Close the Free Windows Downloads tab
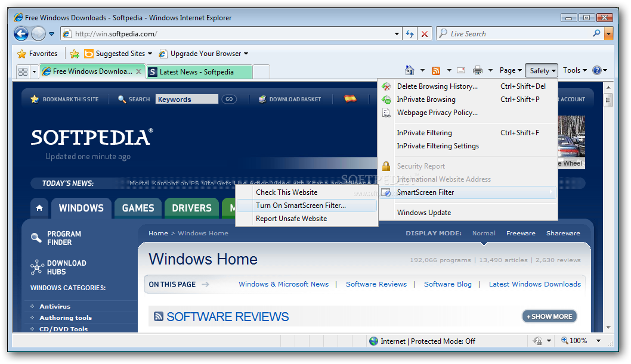Image resolution: width=631 pixels, height=364 pixels. click(139, 71)
